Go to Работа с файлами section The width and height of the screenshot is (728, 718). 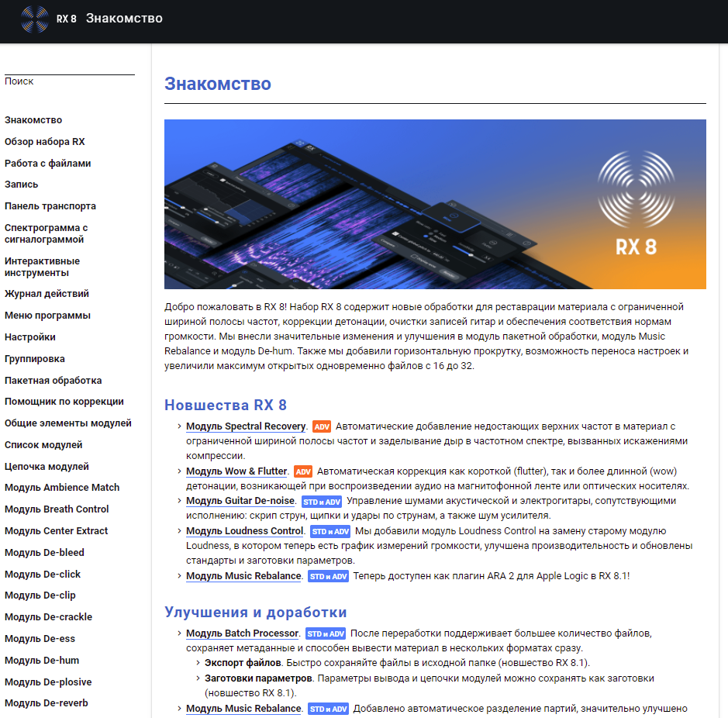click(x=48, y=164)
